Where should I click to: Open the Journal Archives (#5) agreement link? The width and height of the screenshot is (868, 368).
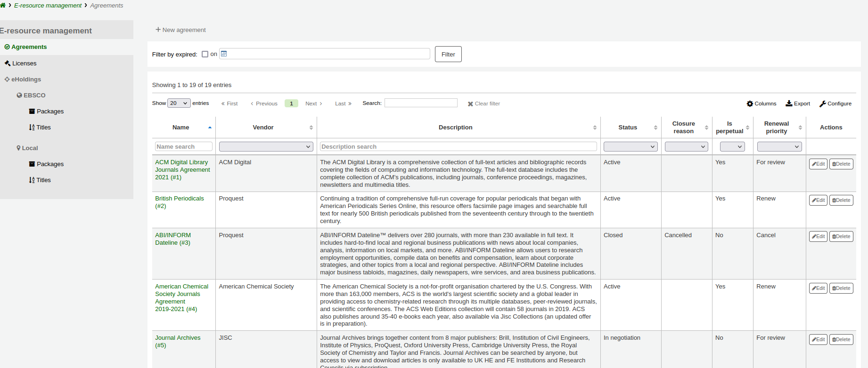click(x=178, y=342)
